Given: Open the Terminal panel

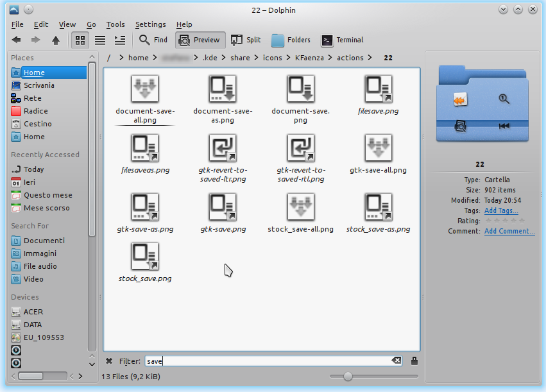Looking at the screenshot, I should pyautogui.click(x=342, y=40).
